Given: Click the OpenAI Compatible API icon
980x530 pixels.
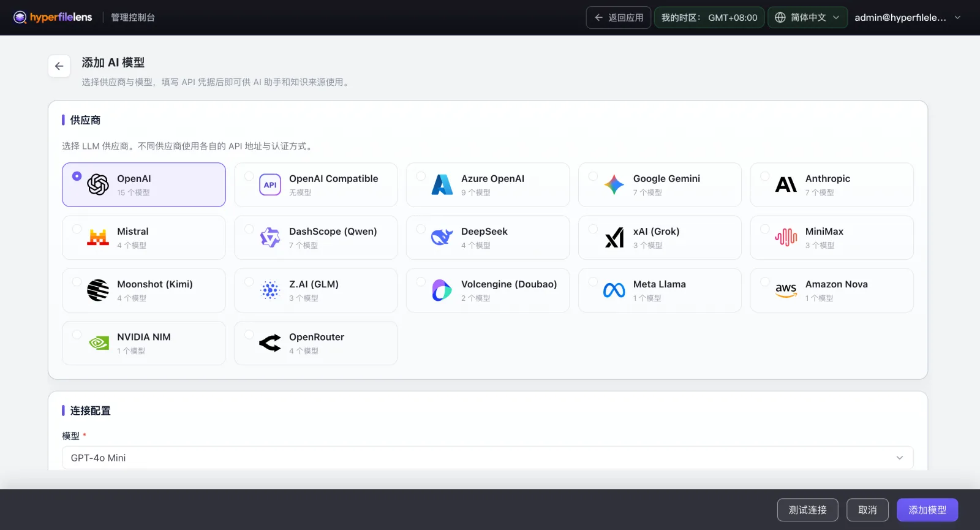Looking at the screenshot, I should tap(270, 184).
